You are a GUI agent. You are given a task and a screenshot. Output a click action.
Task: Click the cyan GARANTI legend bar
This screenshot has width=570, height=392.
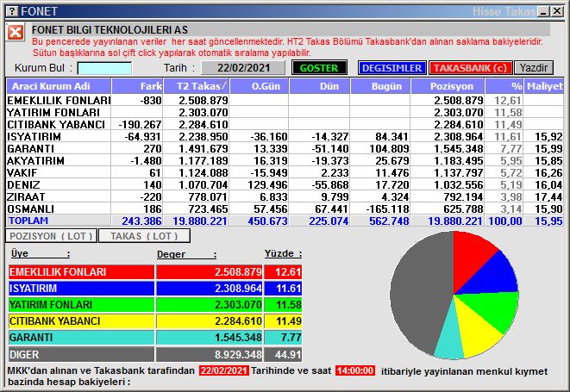coord(81,338)
